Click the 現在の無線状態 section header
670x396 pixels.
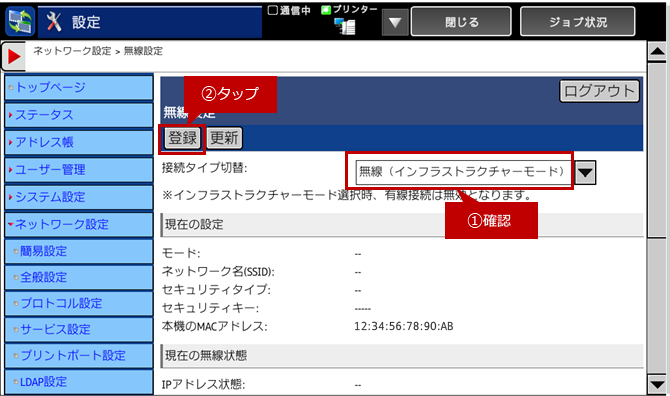[x=402, y=356]
